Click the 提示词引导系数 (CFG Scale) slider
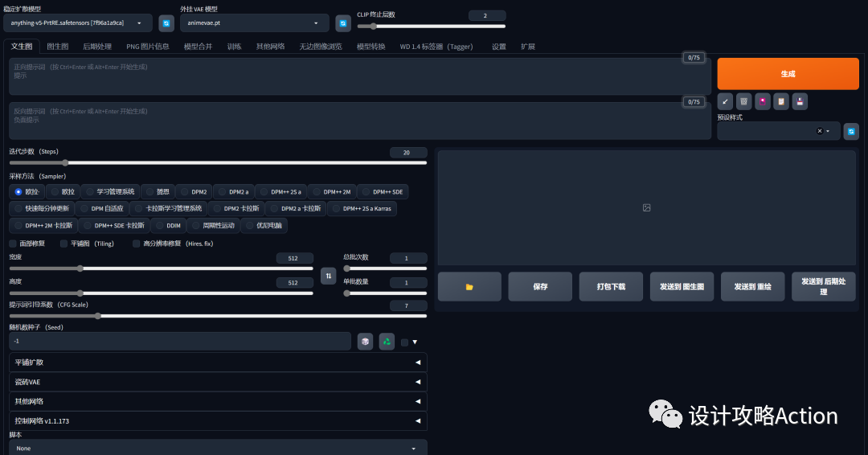The image size is (868, 455). pos(218,316)
